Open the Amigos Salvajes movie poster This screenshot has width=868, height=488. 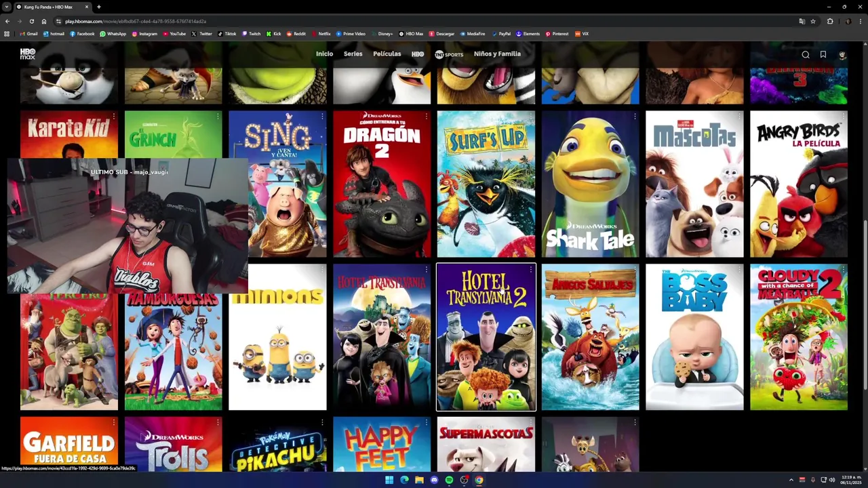point(590,338)
